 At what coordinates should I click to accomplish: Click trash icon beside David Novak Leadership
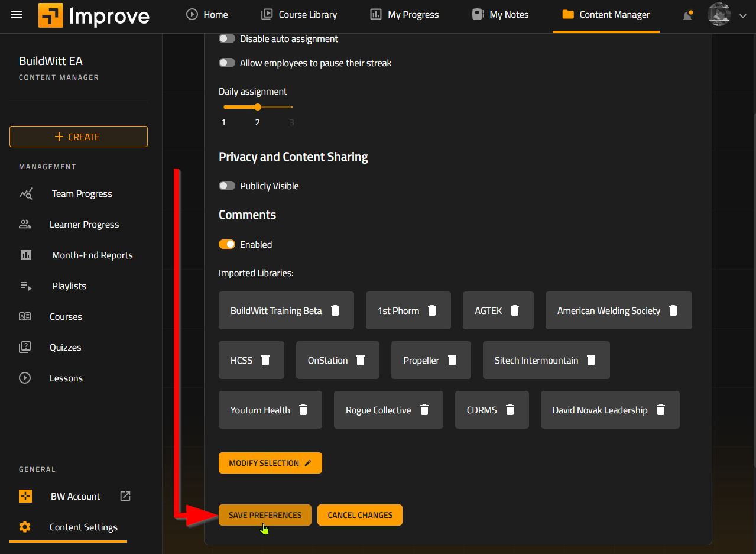coord(661,410)
